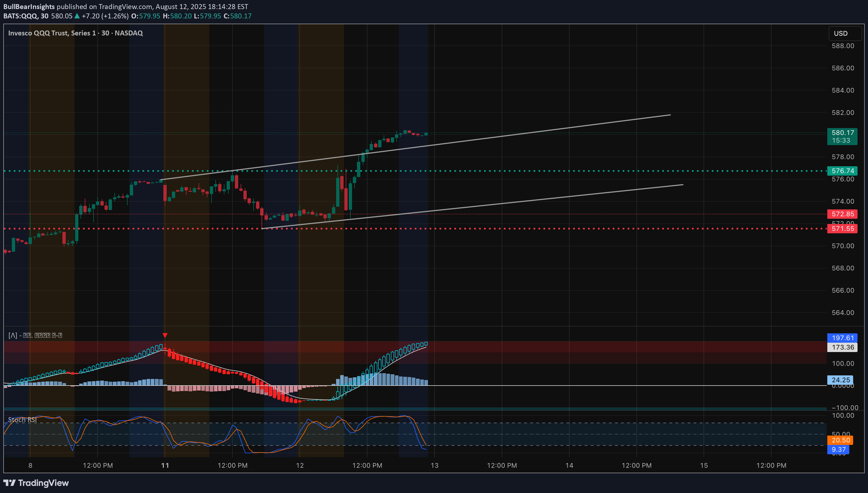Click the 570.00 price axis label

pyautogui.click(x=843, y=246)
